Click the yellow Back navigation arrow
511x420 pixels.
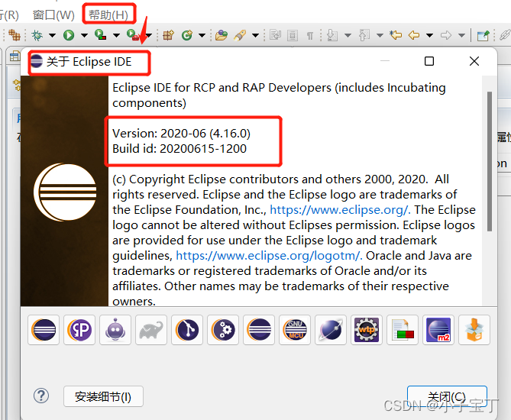pos(414,35)
